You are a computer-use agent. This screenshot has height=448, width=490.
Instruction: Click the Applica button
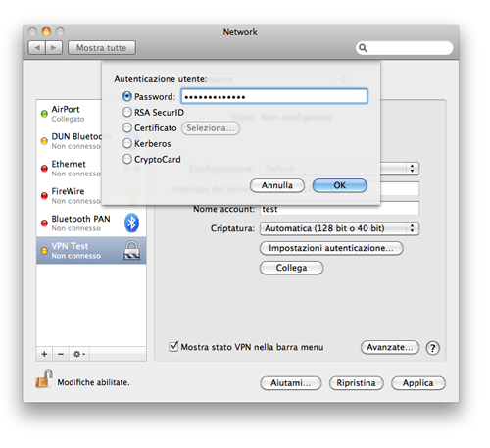point(418,383)
